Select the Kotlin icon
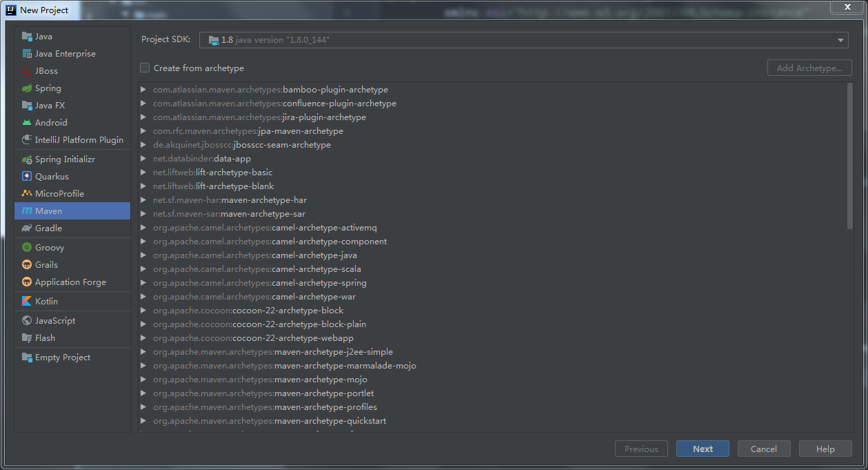Viewport: 868px width, 470px height. 27,302
